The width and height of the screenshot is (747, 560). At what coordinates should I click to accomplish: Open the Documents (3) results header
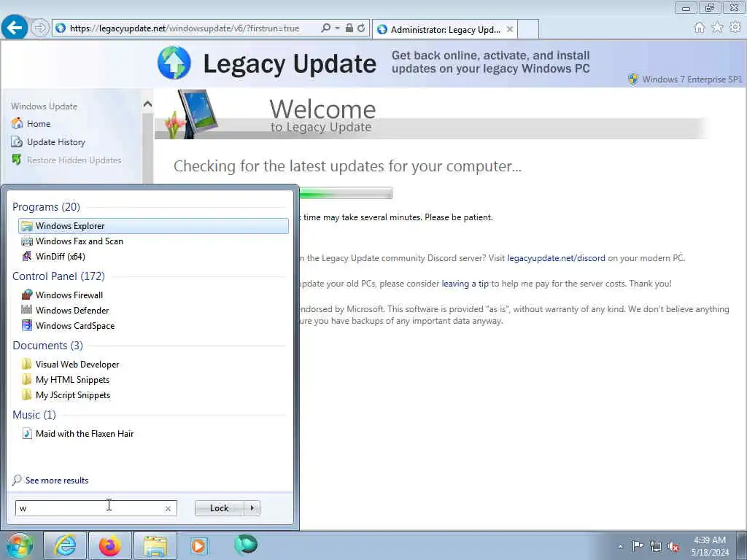click(47, 345)
